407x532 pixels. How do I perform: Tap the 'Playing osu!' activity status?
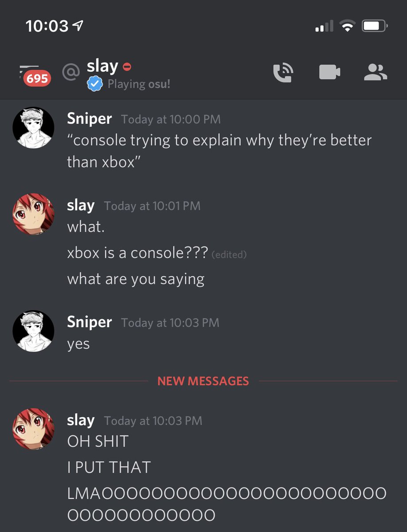click(139, 84)
